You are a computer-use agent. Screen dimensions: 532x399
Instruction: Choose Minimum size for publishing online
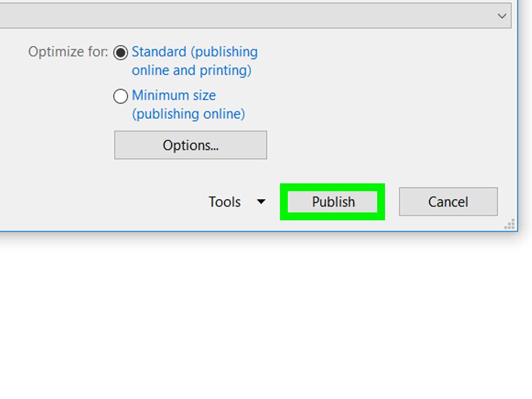(120, 96)
